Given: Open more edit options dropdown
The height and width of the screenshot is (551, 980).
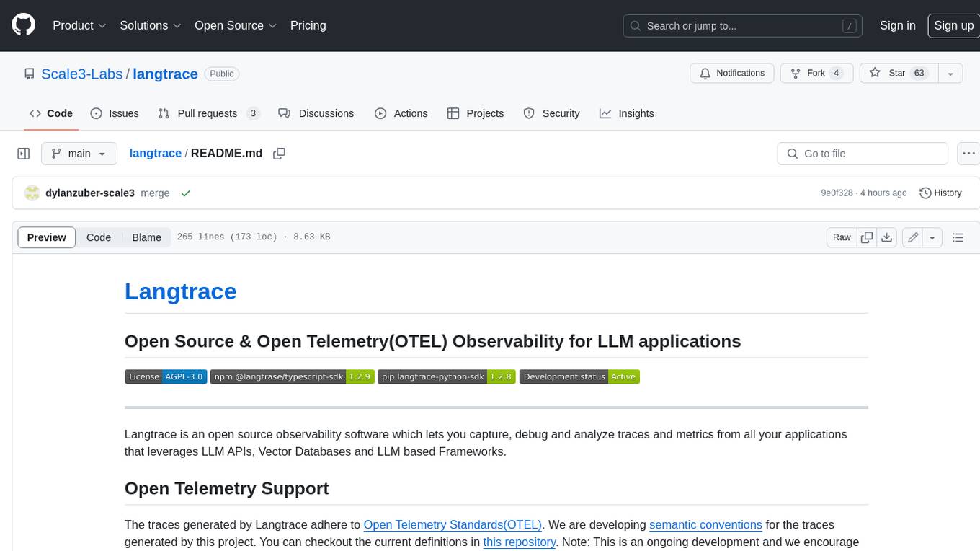Looking at the screenshot, I should click(932, 237).
